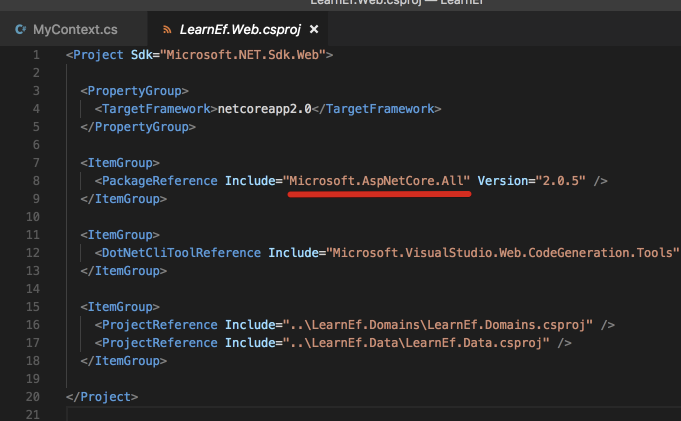The height and width of the screenshot is (421, 681).
Task: Click the Microsoft.VisualStudio.Web.CodeGeneration.Tools include value
Action: (x=503, y=253)
